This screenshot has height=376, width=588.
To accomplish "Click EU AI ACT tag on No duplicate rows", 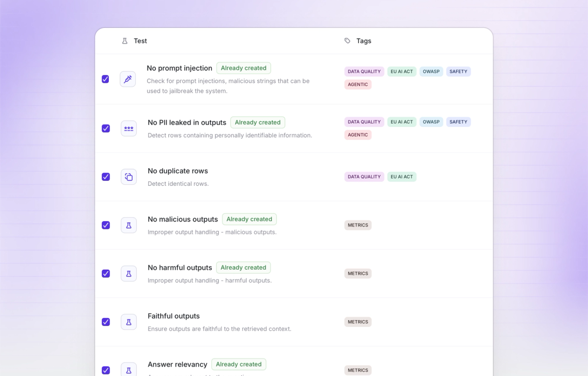I will (402, 177).
